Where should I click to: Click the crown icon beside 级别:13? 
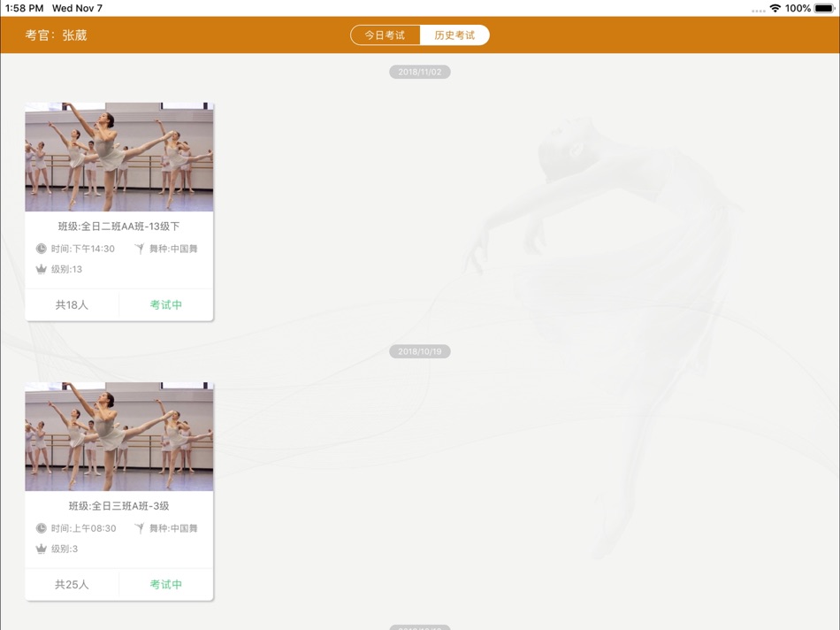point(42,269)
